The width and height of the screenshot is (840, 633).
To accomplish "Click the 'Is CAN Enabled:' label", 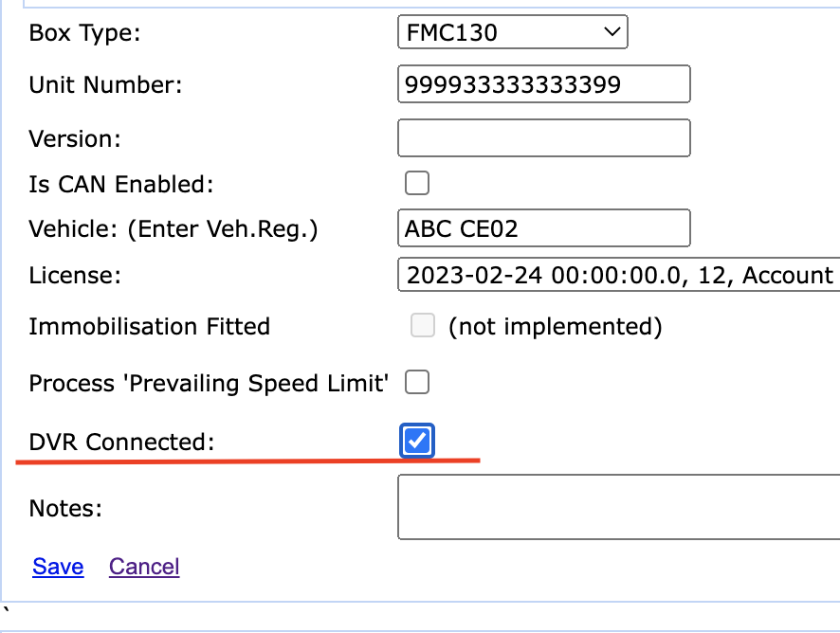I will pyautogui.click(x=121, y=184).
